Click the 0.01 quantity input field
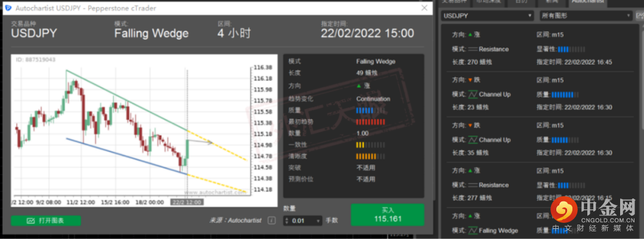 tap(302, 221)
